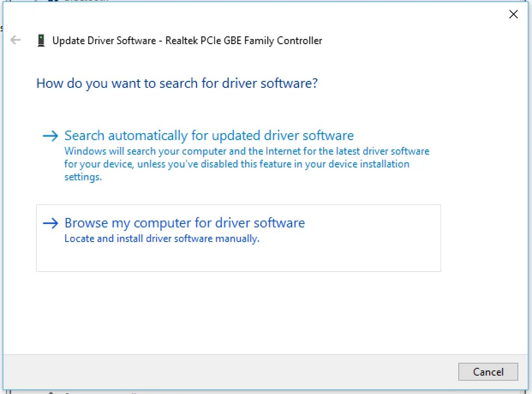This screenshot has width=532, height=394.
Task: Click the How do you want to search heading
Action: coord(176,83)
